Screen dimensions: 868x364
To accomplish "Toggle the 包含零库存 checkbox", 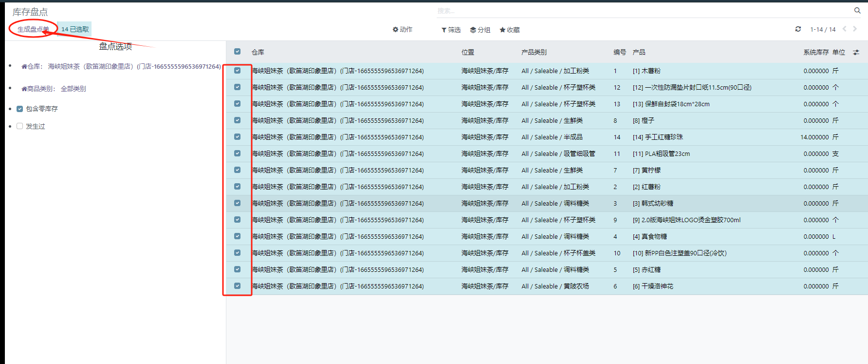I will 20,109.
